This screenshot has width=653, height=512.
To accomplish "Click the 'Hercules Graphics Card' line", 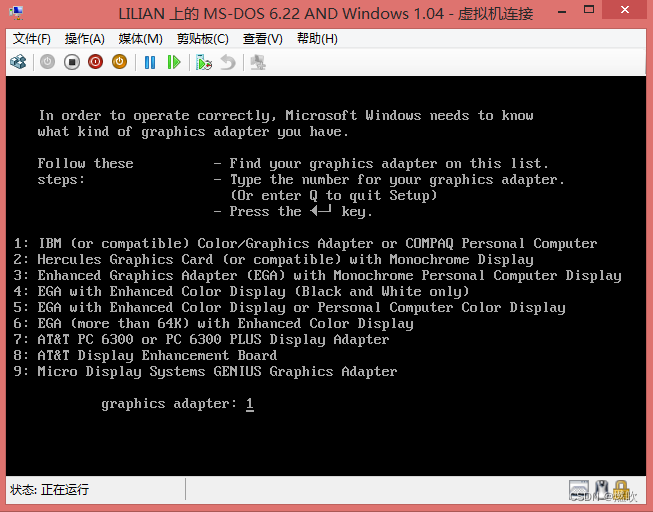I will pos(273,260).
